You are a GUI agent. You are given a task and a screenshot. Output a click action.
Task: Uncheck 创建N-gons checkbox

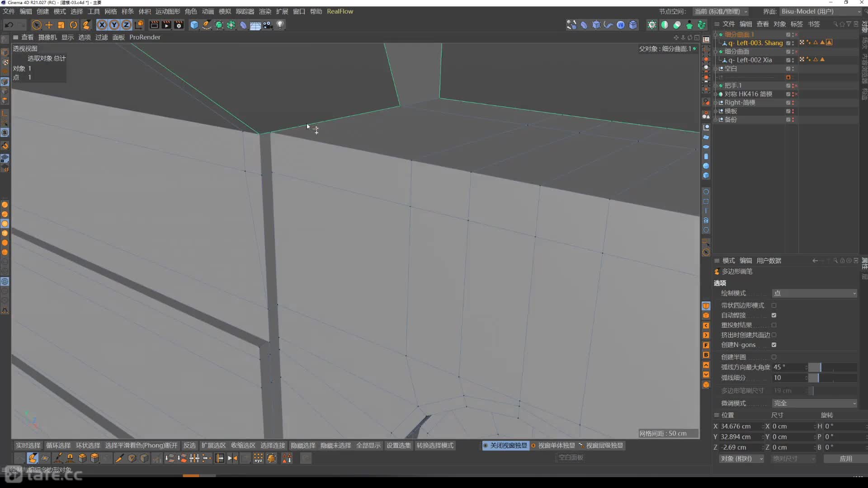click(x=774, y=345)
